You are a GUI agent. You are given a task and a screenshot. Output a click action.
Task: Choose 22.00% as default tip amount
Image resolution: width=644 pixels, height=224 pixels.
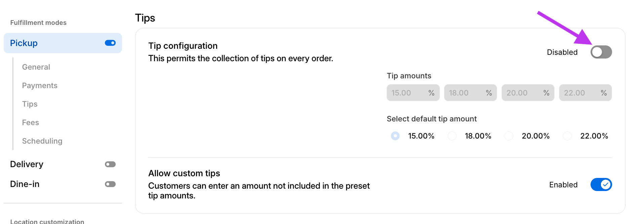[x=567, y=136]
